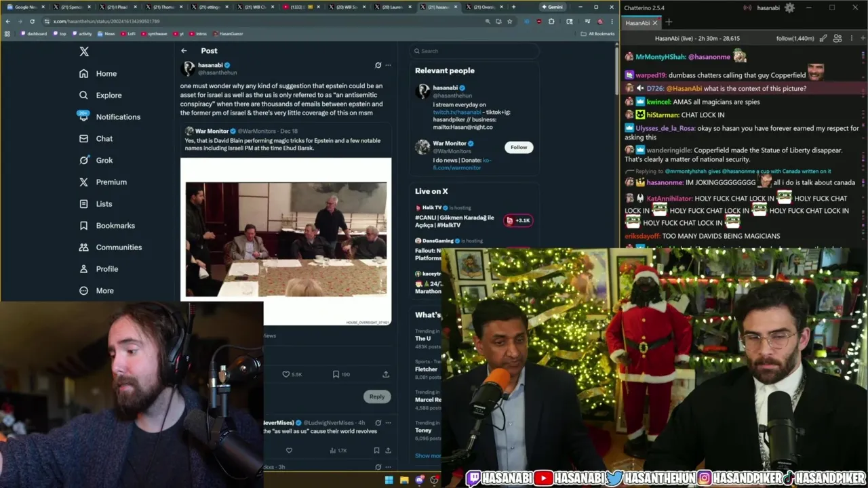This screenshot has height=488, width=868.
Task: Bookmark the LudwigNverMises reply
Action: [x=376, y=450]
